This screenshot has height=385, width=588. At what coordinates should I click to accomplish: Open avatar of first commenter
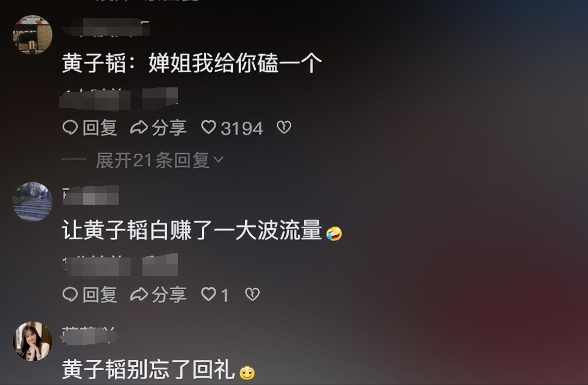[33, 35]
